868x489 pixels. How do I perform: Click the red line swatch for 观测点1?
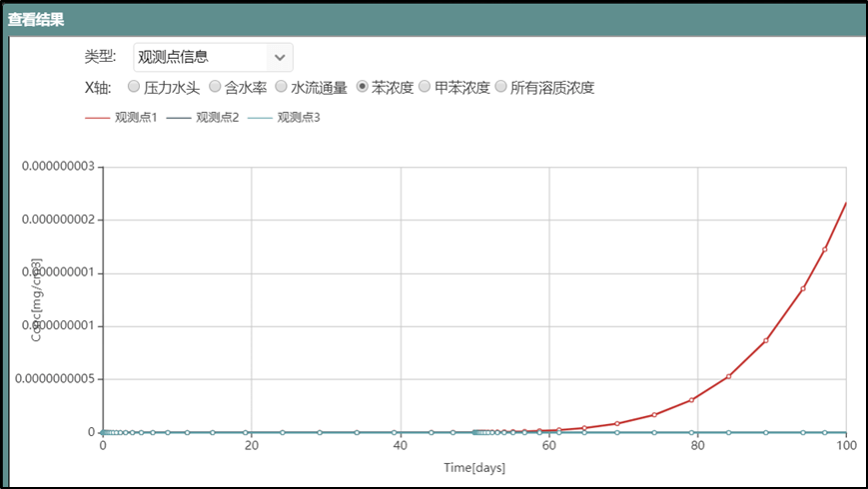pyautogui.click(x=97, y=118)
